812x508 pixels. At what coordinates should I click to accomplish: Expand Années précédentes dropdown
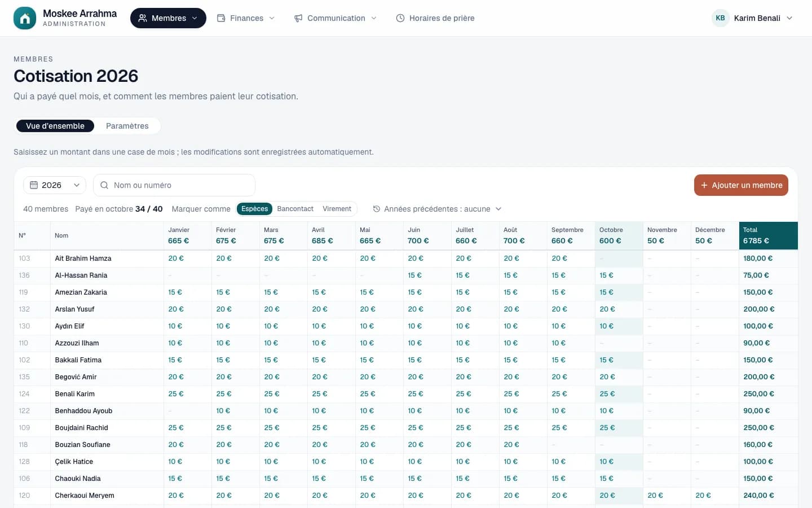(x=437, y=209)
